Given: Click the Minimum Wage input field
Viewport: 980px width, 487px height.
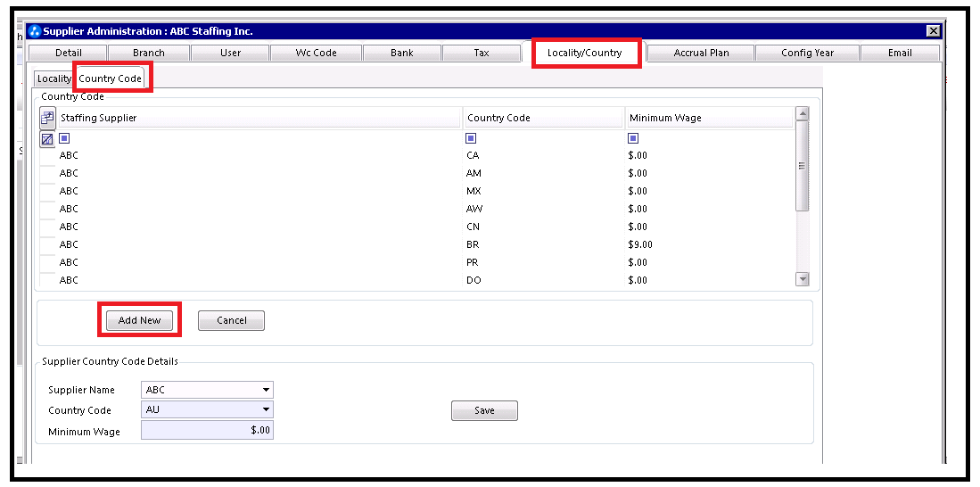Looking at the screenshot, I should tap(207, 430).
